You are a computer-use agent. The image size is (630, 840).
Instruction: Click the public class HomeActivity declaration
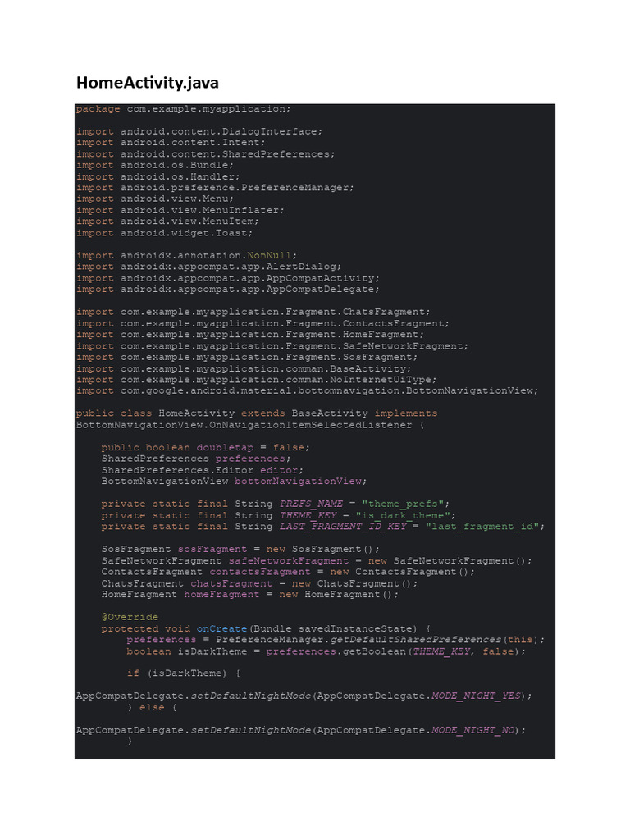[257, 413]
